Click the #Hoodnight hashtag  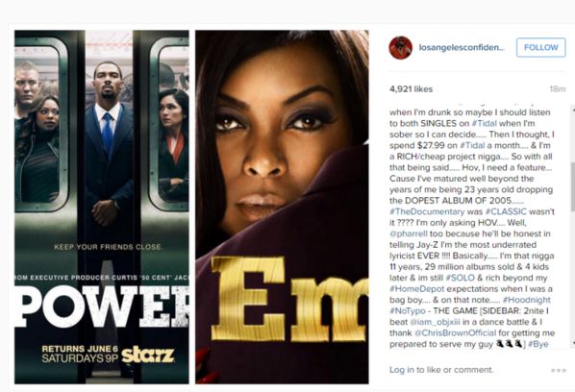(527, 300)
